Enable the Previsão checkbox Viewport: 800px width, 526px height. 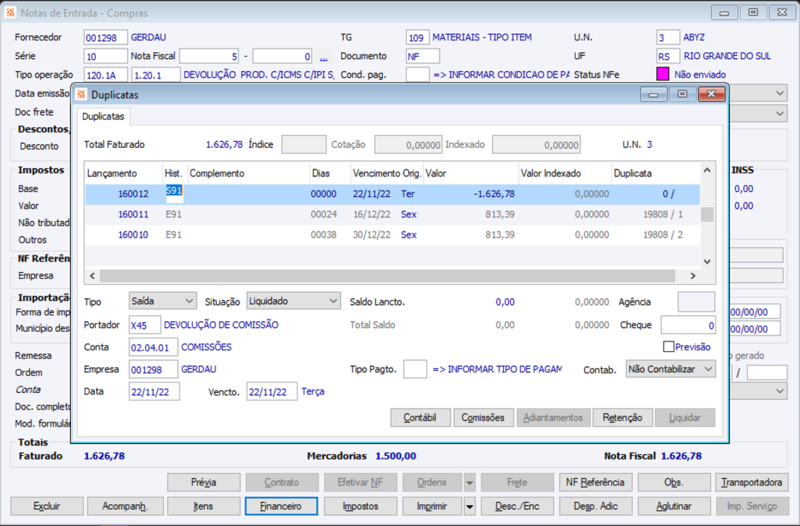point(669,347)
